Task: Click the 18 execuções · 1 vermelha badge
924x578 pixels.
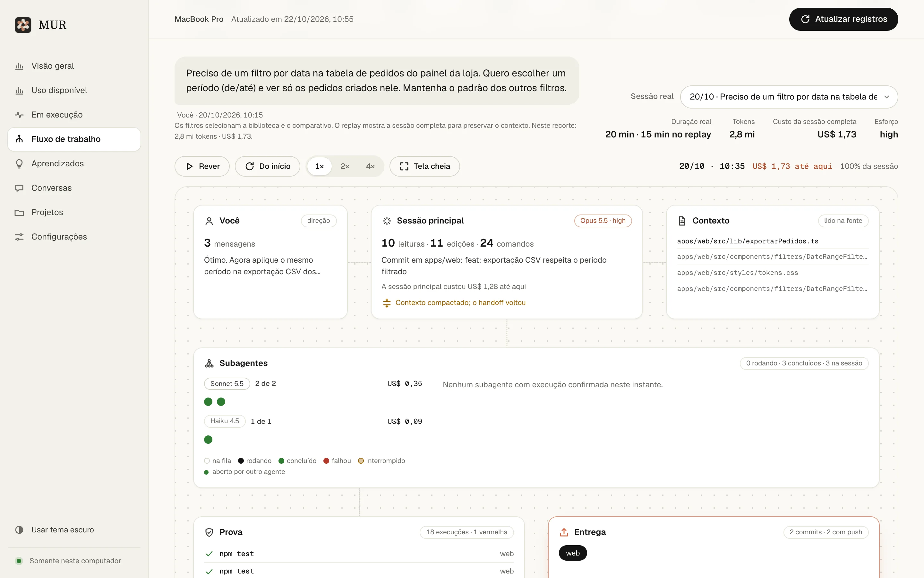Action: tap(466, 532)
